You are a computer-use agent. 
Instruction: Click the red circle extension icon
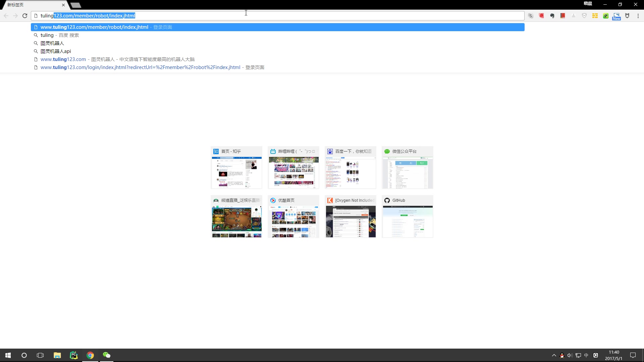click(541, 16)
